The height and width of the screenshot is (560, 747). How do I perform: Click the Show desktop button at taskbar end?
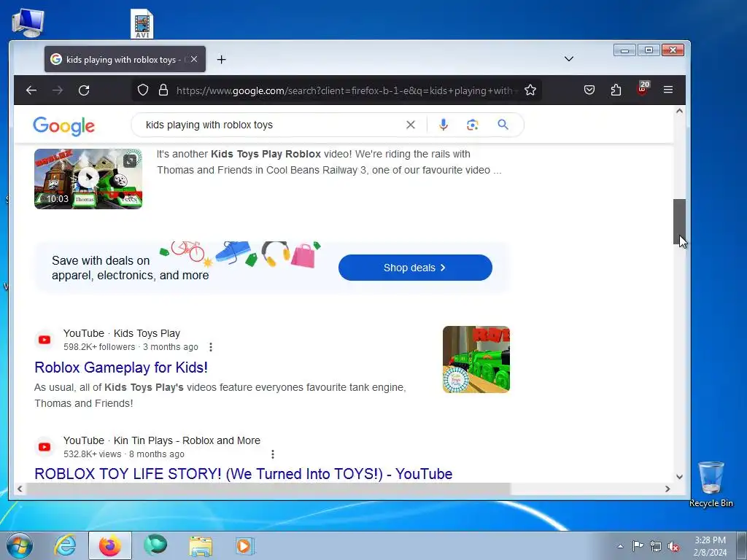[742, 545]
